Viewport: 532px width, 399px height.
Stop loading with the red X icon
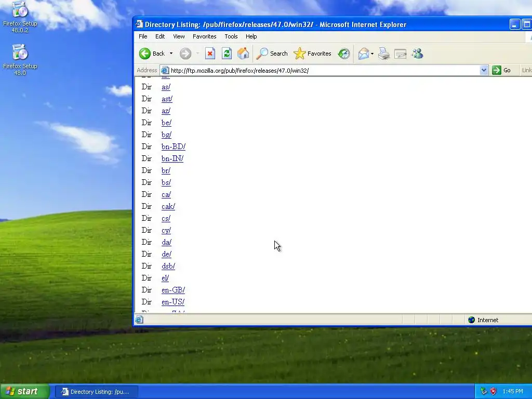coord(210,54)
